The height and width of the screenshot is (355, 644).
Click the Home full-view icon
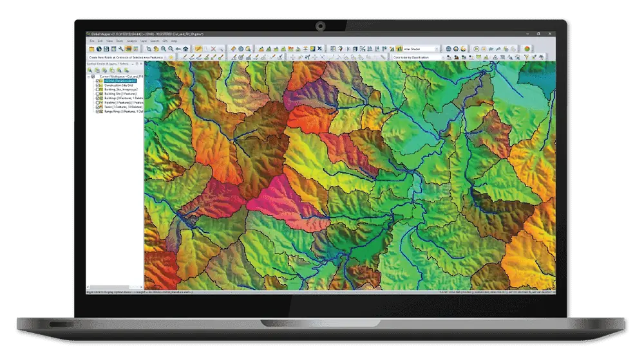coord(185,49)
